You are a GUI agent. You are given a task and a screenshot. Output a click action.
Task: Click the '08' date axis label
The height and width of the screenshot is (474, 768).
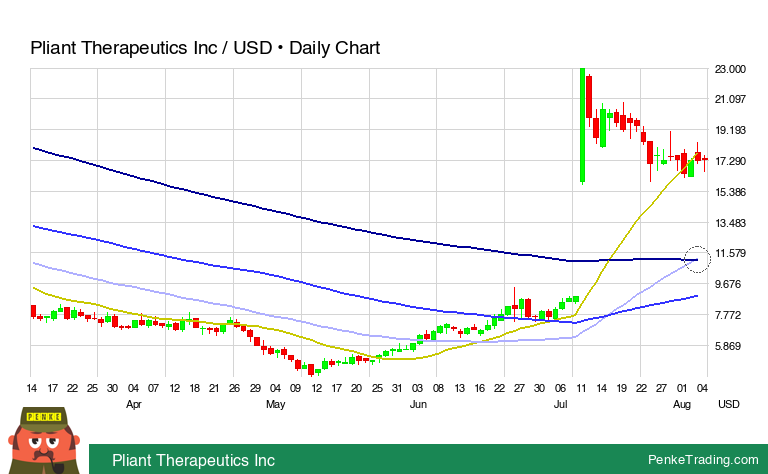(438, 388)
